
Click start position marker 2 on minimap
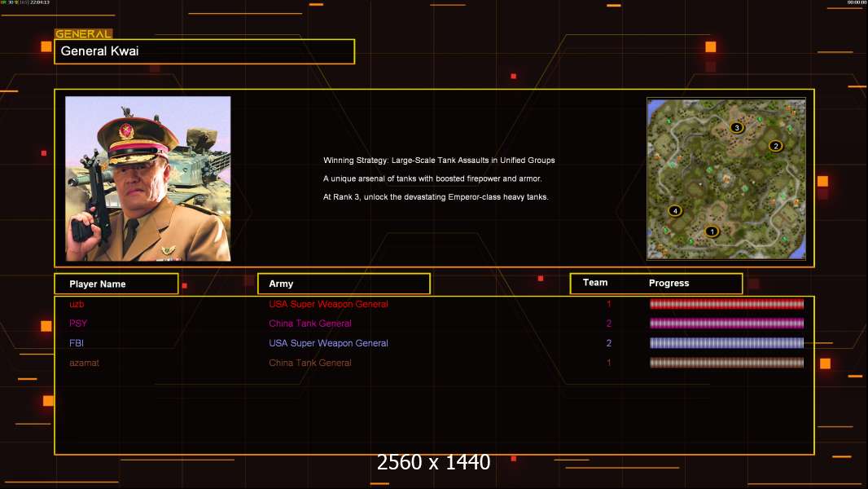point(775,146)
